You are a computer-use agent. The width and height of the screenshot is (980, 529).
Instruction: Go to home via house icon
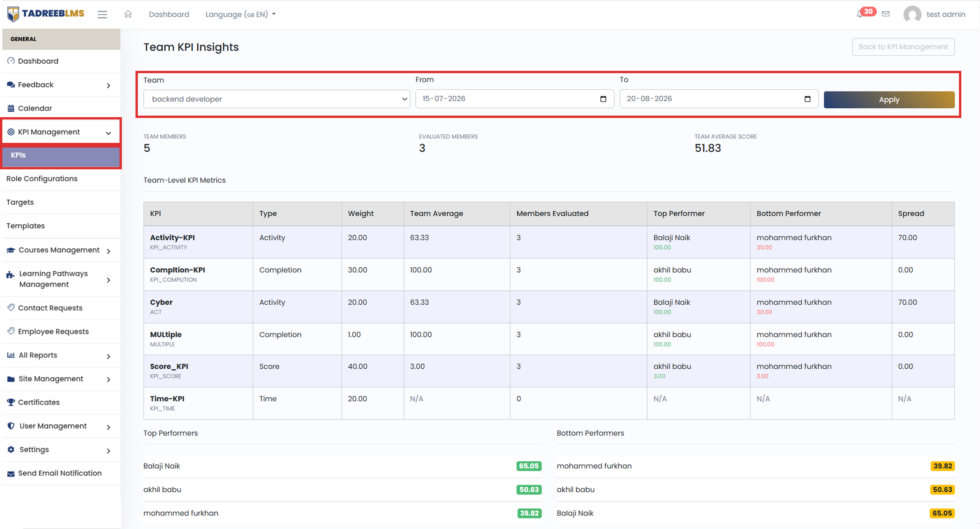pyautogui.click(x=128, y=14)
